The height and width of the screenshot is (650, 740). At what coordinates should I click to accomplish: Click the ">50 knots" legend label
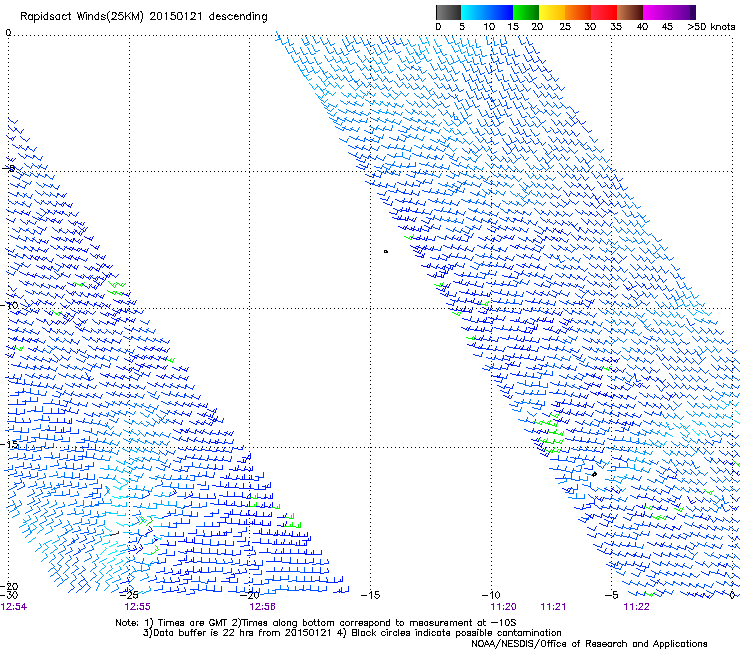pos(711,27)
